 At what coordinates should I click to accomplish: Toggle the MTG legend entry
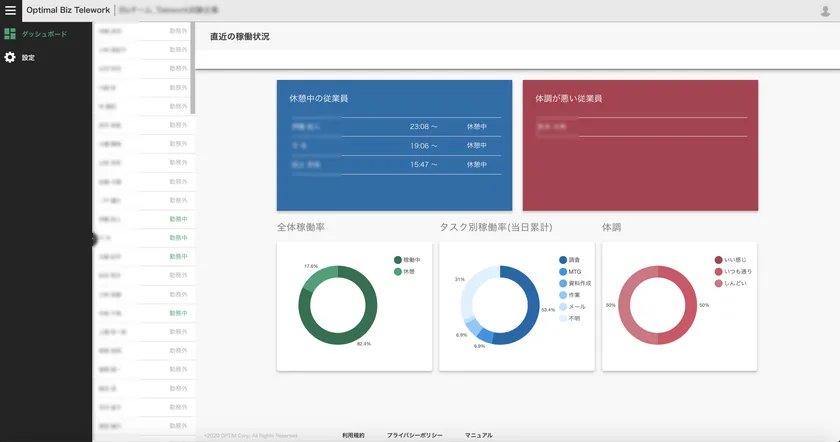[574, 271]
